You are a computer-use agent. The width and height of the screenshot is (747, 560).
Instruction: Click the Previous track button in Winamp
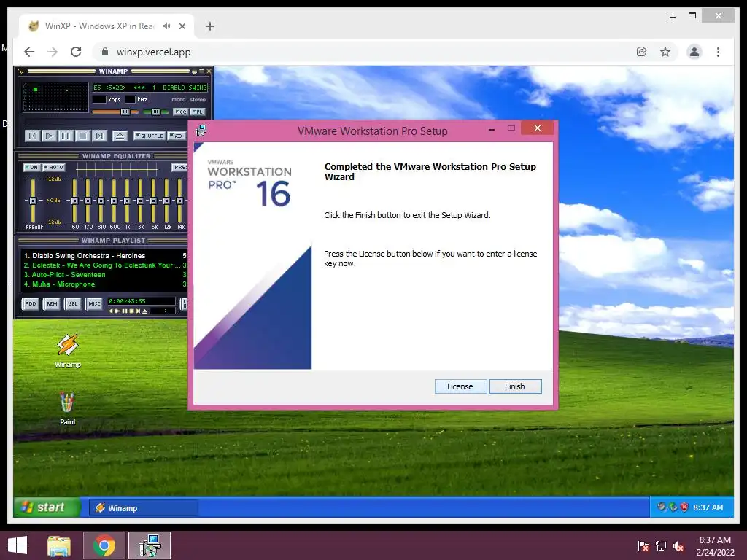tap(32, 136)
